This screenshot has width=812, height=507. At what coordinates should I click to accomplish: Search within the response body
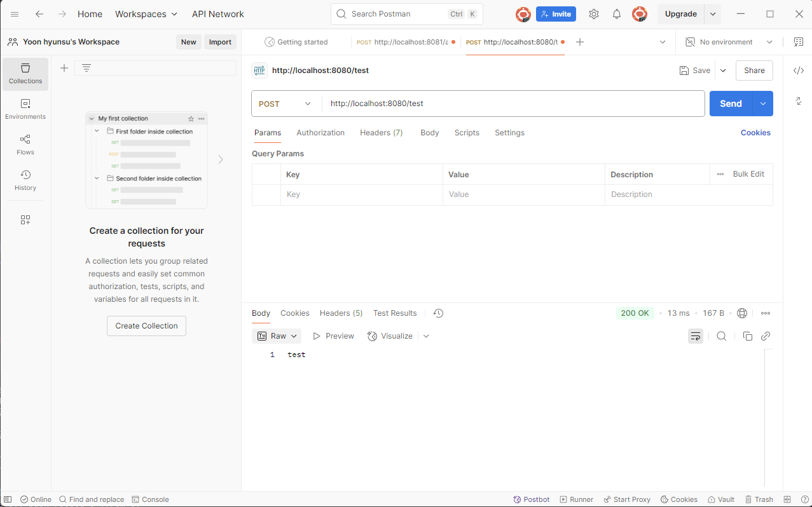[x=722, y=336]
